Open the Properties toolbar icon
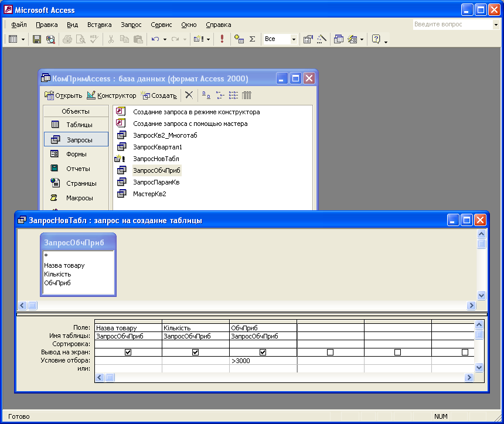This screenshot has height=424, width=504. (308, 39)
